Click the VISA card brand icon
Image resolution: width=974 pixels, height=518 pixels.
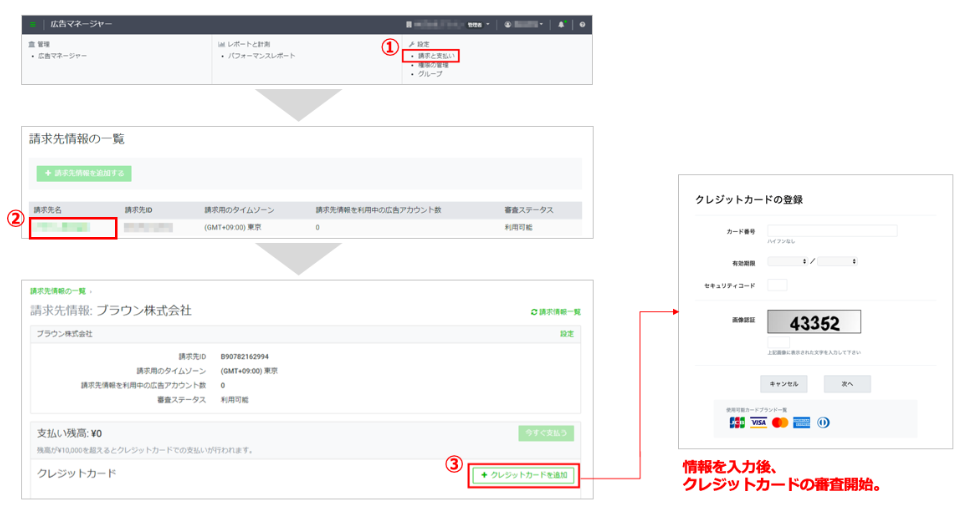tap(758, 422)
